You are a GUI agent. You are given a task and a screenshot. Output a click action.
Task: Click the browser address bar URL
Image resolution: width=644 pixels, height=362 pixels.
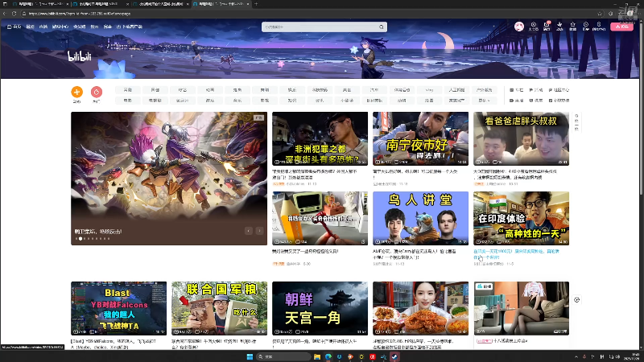pos(79,14)
